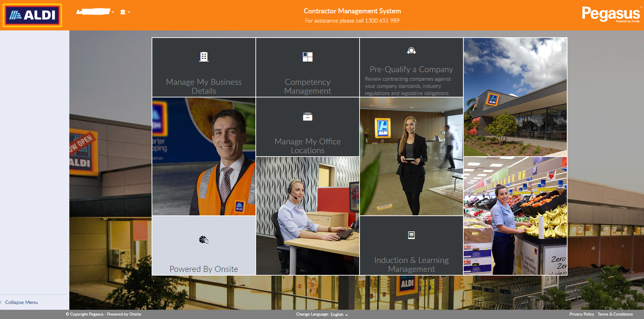This screenshot has width=644, height=319.
Task: Open the redacted user account dropdown
Action: pos(95,12)
